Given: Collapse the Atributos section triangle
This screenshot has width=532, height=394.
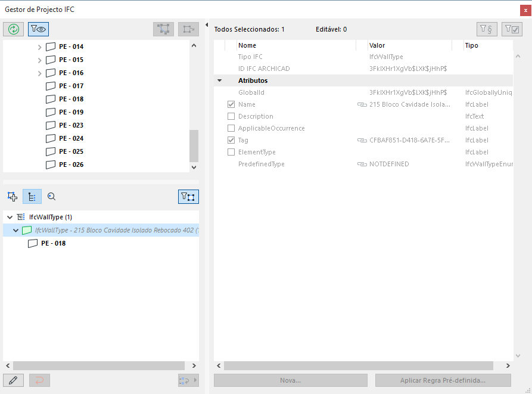Looking at the screenshot, I should pos(219,81).
